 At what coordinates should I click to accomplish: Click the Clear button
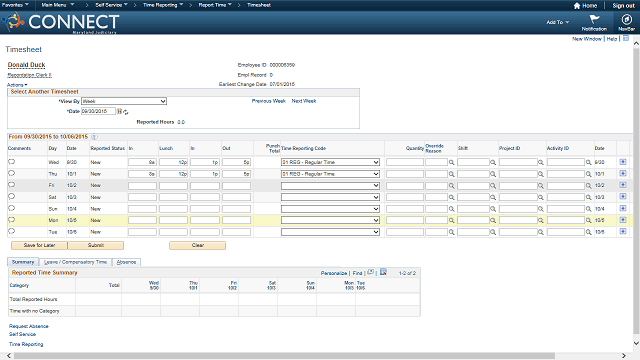198,245
